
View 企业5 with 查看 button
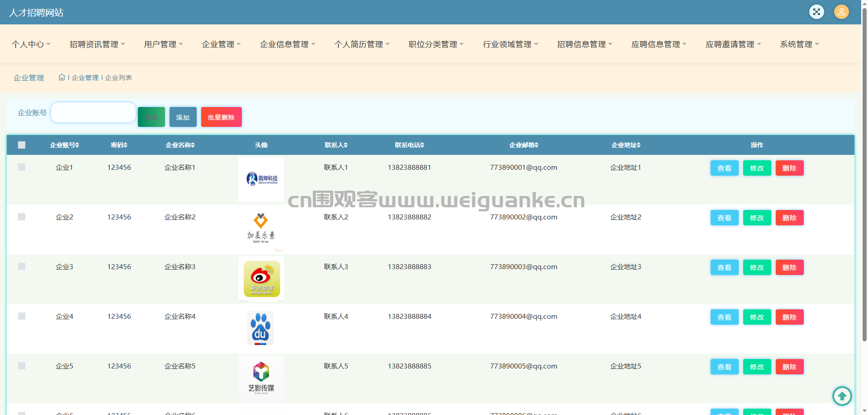[x=724, y=367]
